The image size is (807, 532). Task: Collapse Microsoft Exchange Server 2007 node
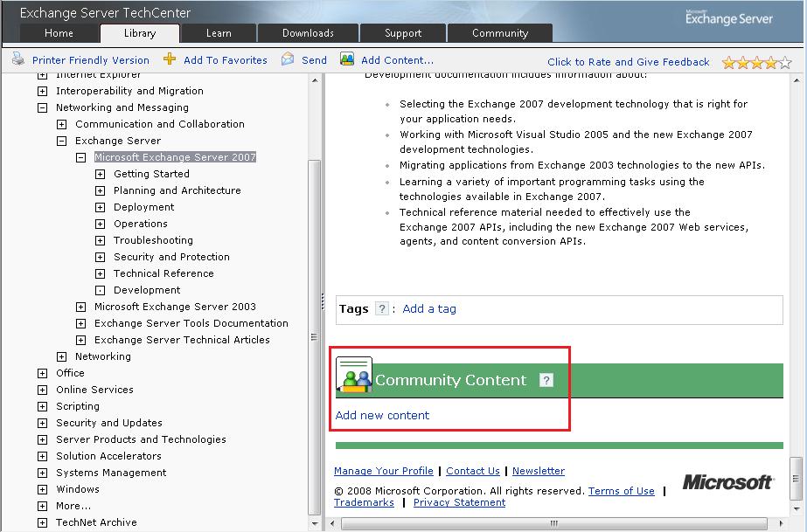tap(80, 157)
